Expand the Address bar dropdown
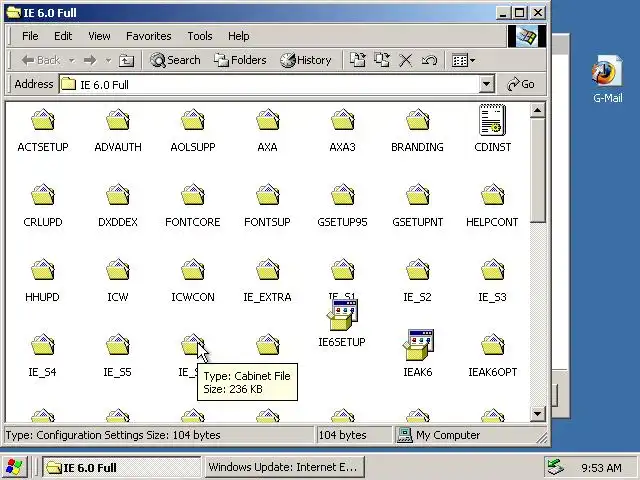The width and height of the screenshot is (640, 480). [486, 84]
